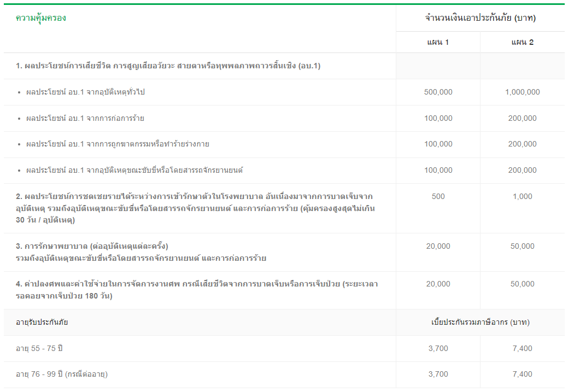This screenshot has height=392, width=568.
Task: Select 7,400 premium for อายุ 76 - 99 ปี
Action: coord(523,374)
